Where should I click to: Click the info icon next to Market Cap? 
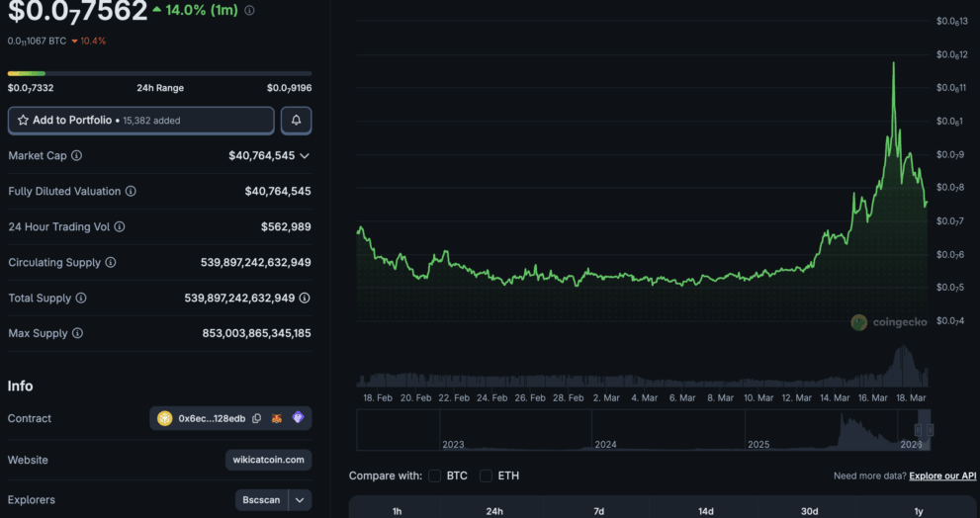click(77, 156)
